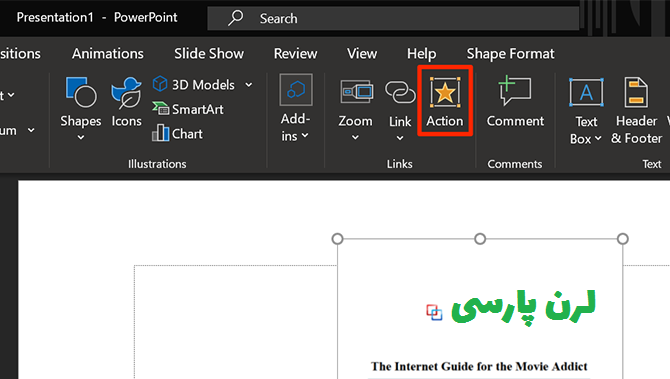Click the search magnifier icon
The width and height of the screenshot is (670, 379).
click(235, 18)
